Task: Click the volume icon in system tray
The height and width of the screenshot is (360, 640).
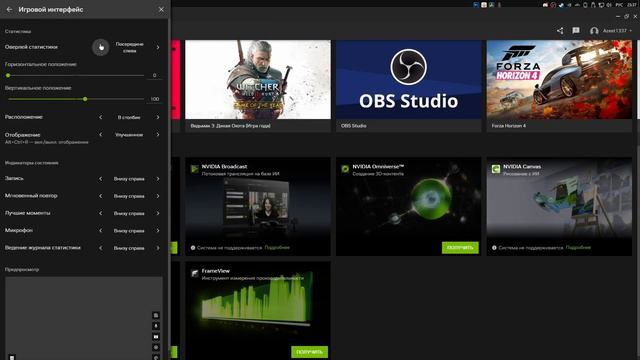Action: tap(609, 5)
